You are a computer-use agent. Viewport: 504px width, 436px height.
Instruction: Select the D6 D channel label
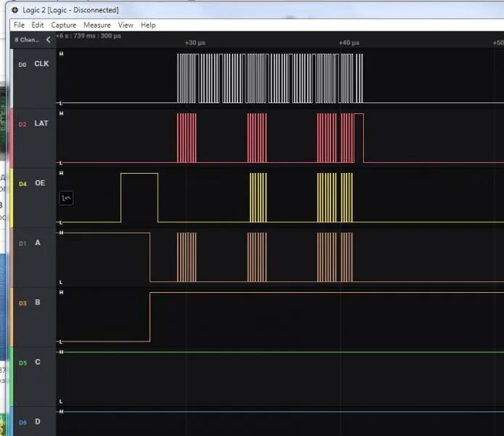coord(30,422)
